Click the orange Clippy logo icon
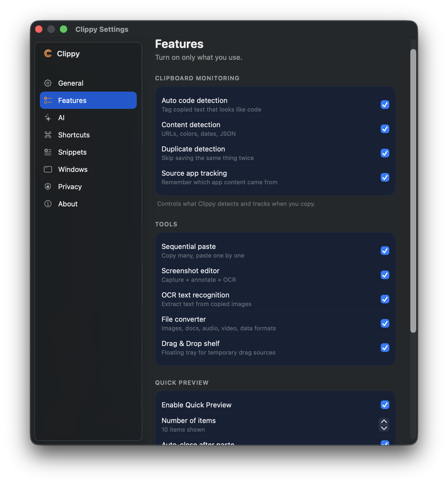 [48, 53]
